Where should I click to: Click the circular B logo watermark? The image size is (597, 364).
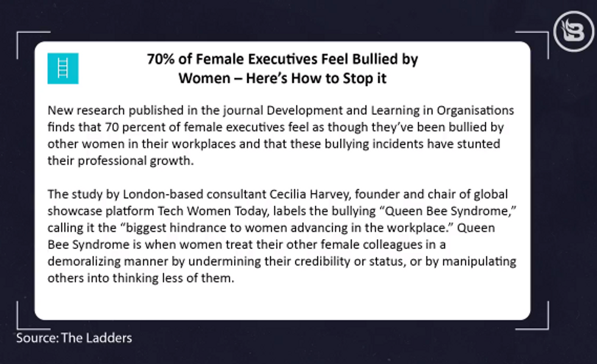[x=574, y=31]
